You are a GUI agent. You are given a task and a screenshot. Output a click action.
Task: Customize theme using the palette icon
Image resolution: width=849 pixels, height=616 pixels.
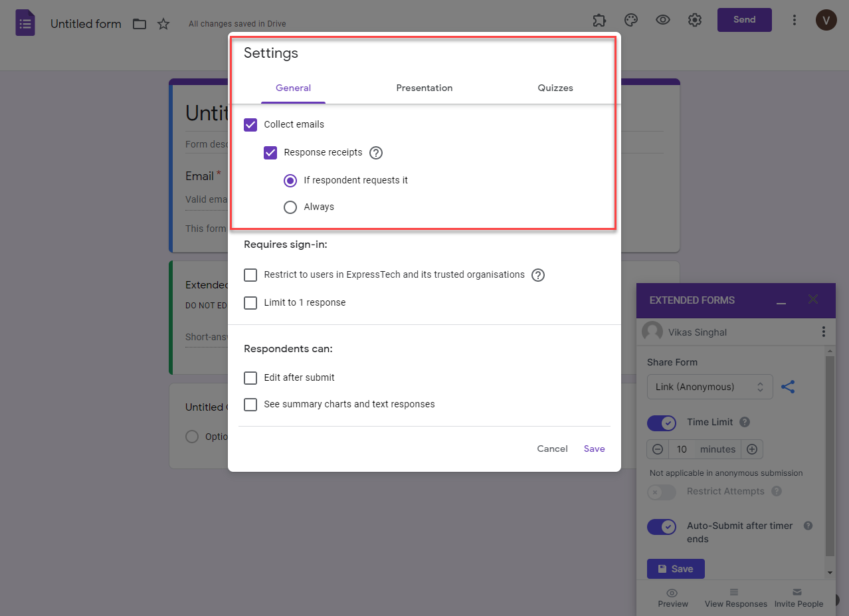click(x=630, y=20)
